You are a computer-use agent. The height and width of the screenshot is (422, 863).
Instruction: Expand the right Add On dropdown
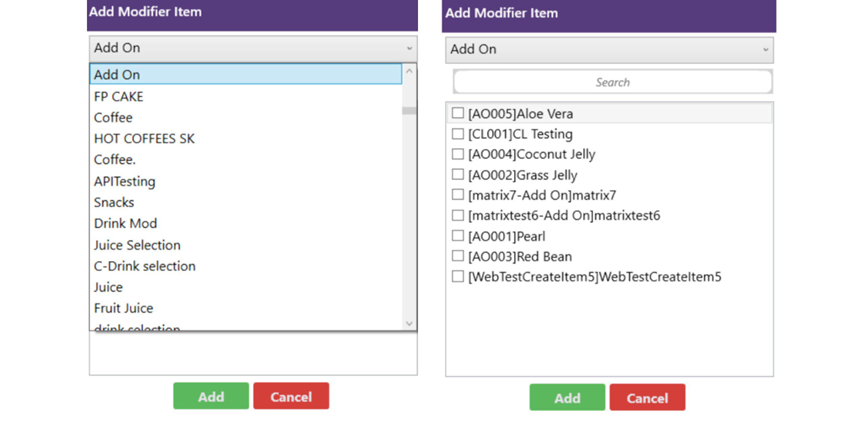click(608, 49)
